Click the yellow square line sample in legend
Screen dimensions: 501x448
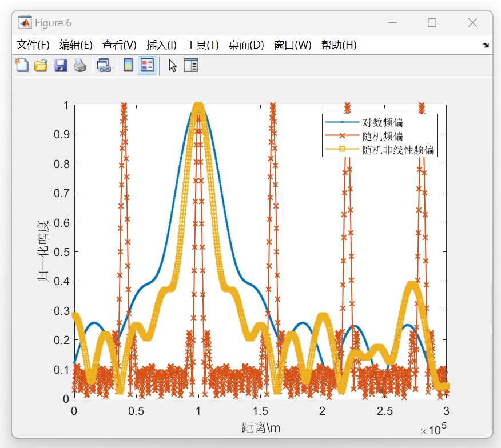342,149
